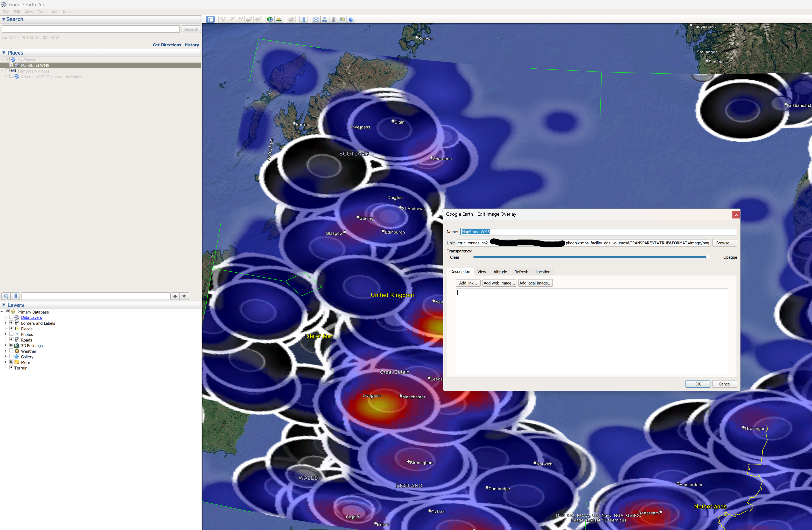This screenshot has width=812, height=530.
Task: Enable the Weather layer checkbox
Action: [11, 351]
